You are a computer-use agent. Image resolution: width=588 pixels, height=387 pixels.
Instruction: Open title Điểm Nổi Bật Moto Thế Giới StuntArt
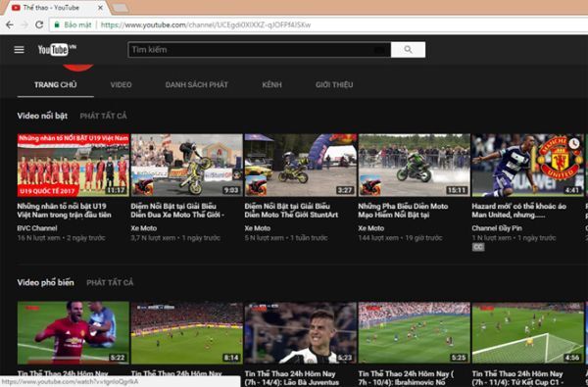pos(291,211)
